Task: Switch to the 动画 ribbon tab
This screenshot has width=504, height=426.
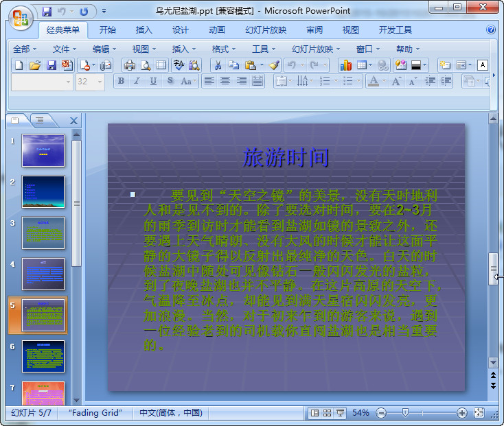Action: [217, 30]
